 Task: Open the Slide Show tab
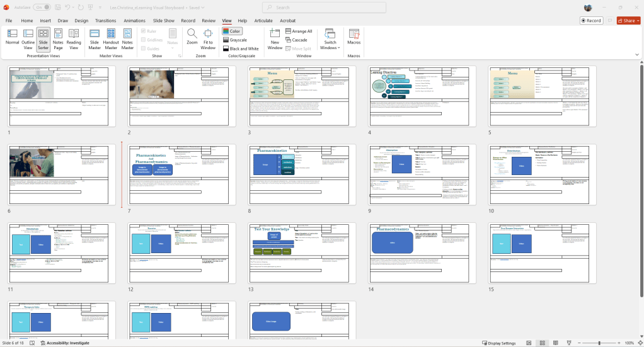[163, 21]
